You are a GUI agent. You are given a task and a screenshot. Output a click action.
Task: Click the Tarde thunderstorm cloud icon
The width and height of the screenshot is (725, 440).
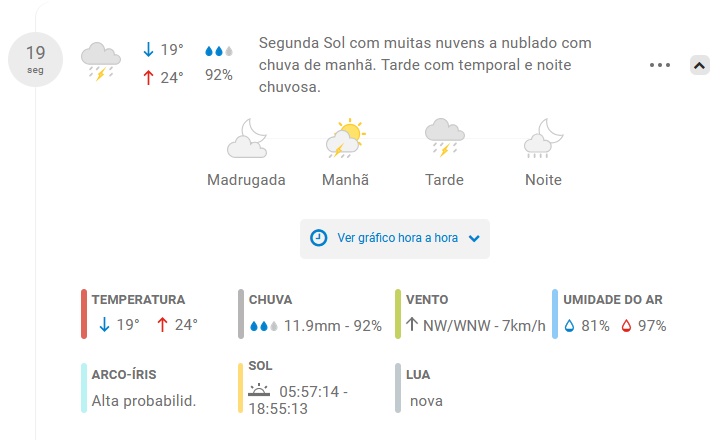(x=443, y=139)
